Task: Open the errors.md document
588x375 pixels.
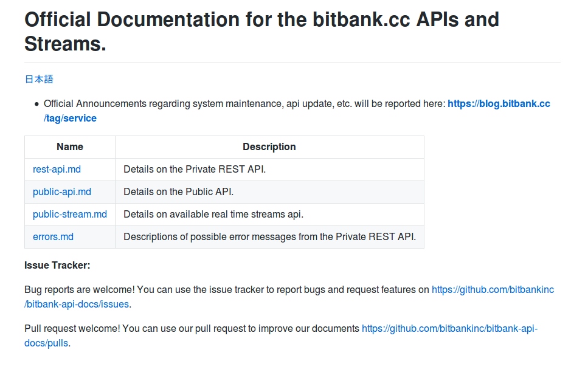Action: (x=54, y=237)
